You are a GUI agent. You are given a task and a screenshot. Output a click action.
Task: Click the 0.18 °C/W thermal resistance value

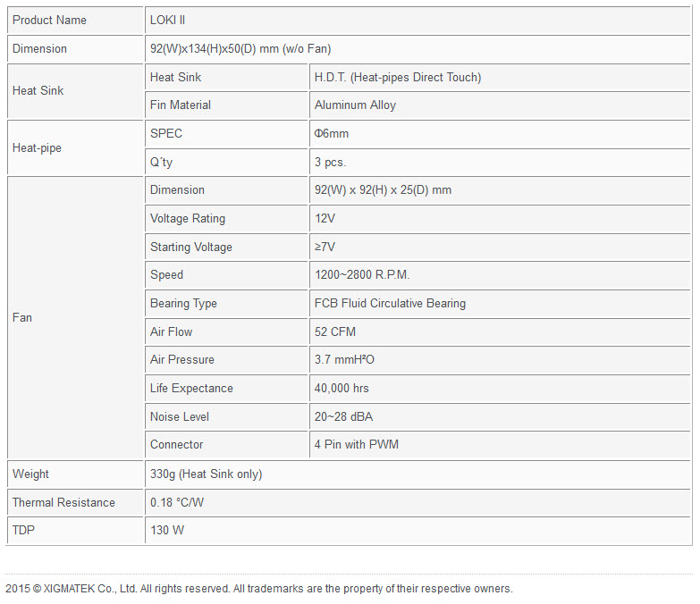pyautogui.click(x=177, y=502)
